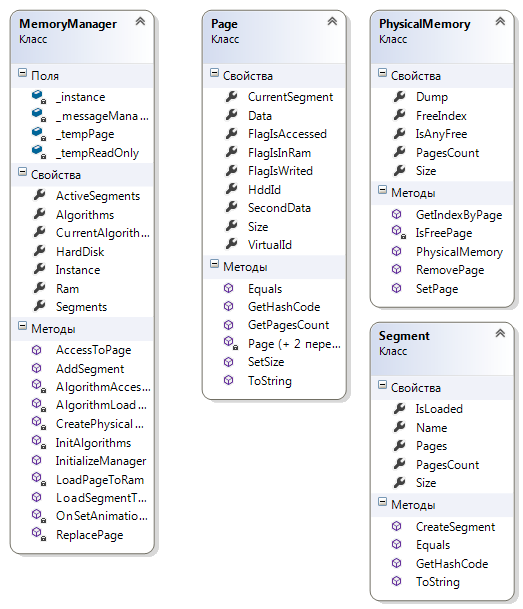523x609 pixels.
Task: Click the Dump property wrench icon
Action: 400,96
